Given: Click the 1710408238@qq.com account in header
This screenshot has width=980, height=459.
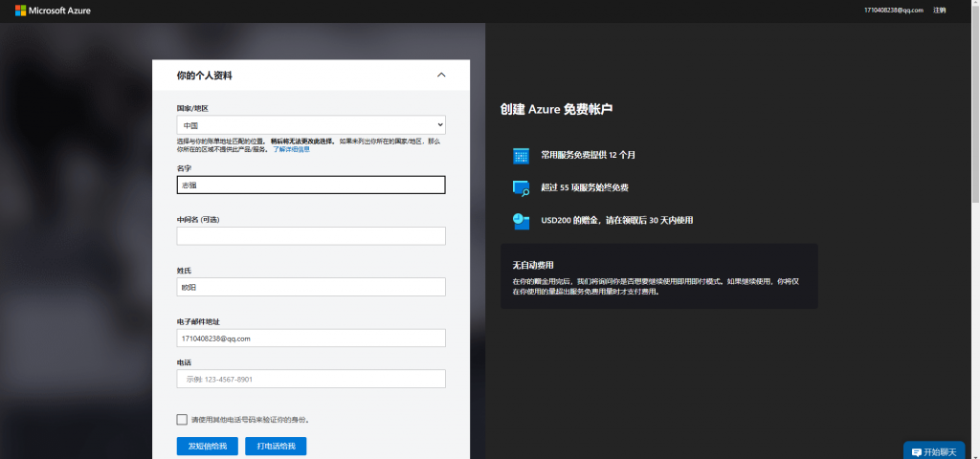Looking at the screenshot, I should [894, 10].
